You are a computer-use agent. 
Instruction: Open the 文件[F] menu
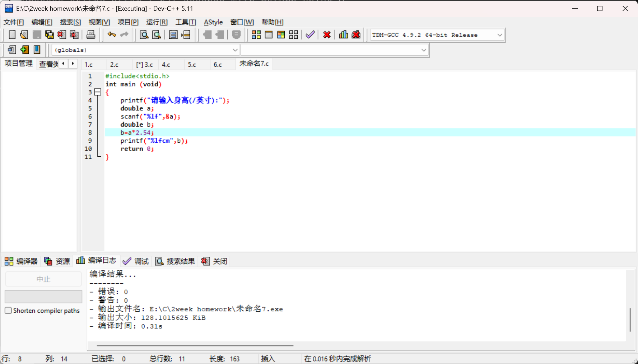(x=14, y=22)
